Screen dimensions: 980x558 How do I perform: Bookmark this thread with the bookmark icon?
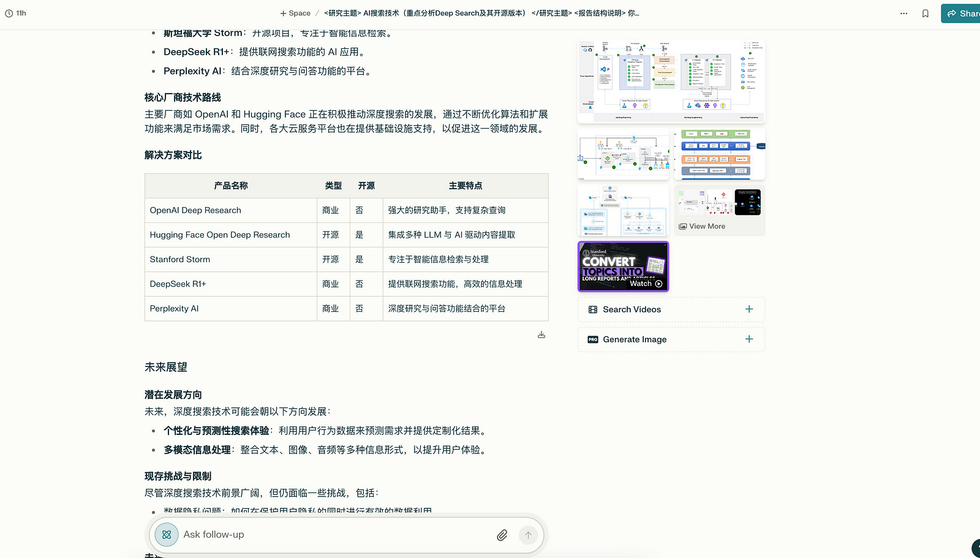(925, 13)
